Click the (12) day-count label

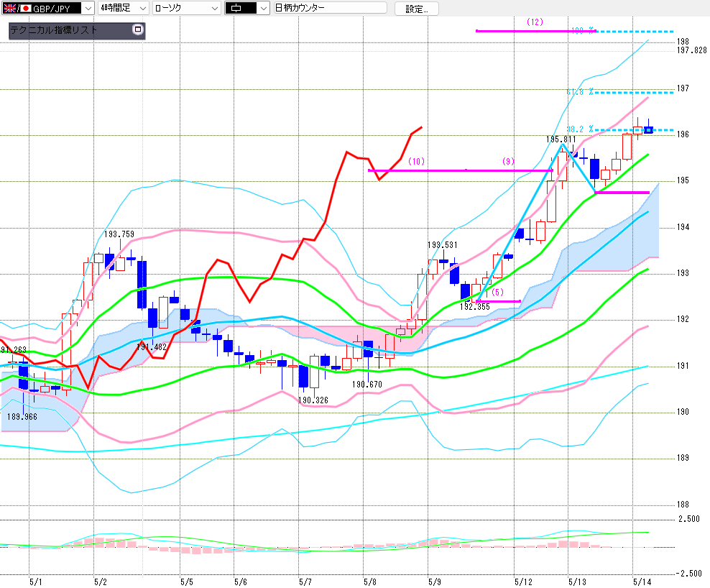[x=535, y=22]
